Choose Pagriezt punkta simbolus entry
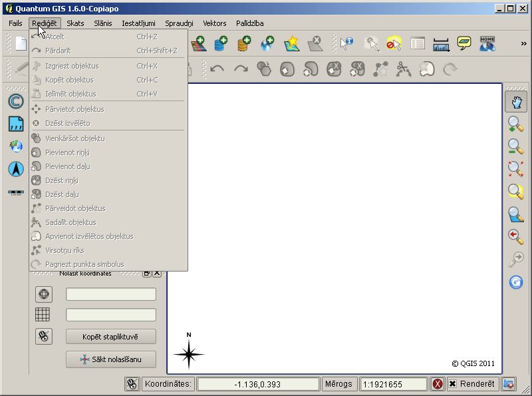This screenshot has height=396, width=532. pos(108,264)
